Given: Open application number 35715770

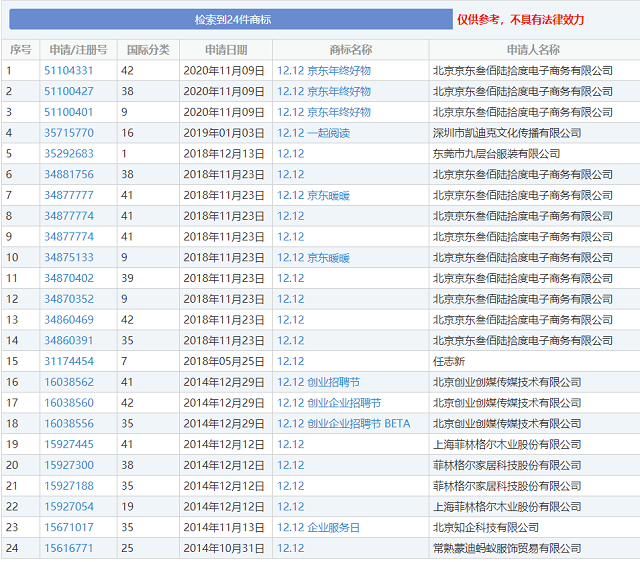Looking at the screenshot, I should [69, 133].
